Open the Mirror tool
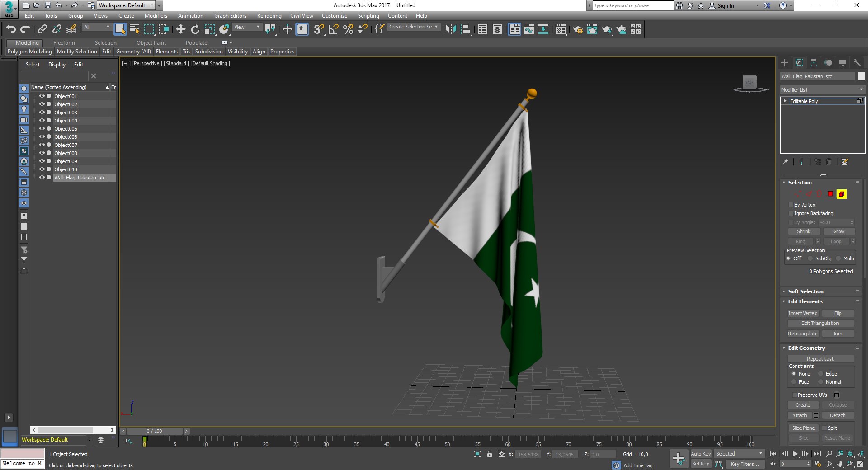 451,29
